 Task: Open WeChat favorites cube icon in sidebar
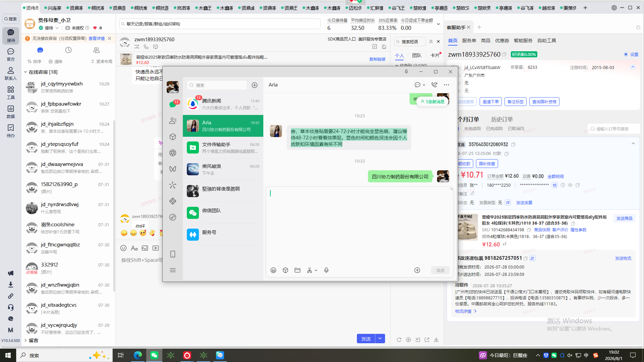[173, 137]
